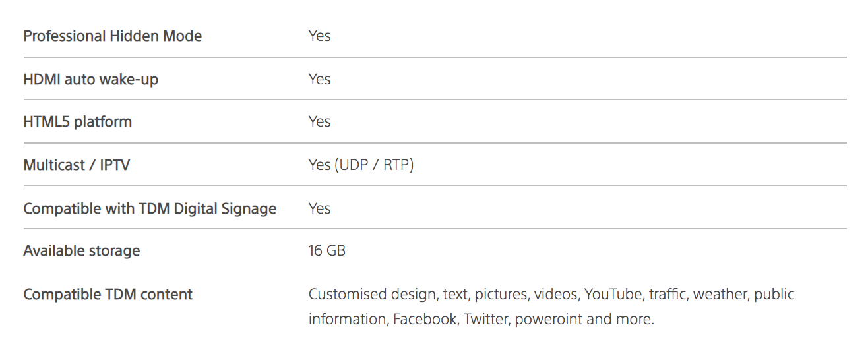Click the Compatible TDM content label
The width and height of the screenshot is (868, 348).
pyautogui.click(x=108, y=295)
